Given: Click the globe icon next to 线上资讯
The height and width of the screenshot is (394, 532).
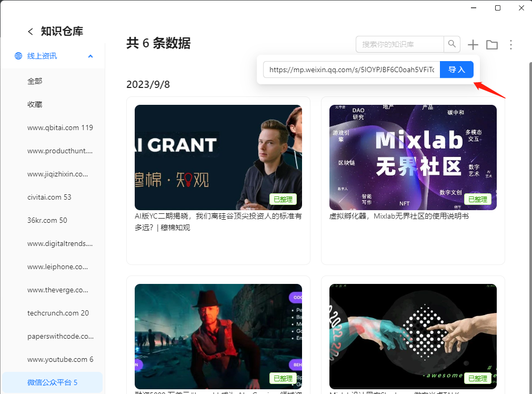Looking at the screenshot, I should [x=18, y=56].
